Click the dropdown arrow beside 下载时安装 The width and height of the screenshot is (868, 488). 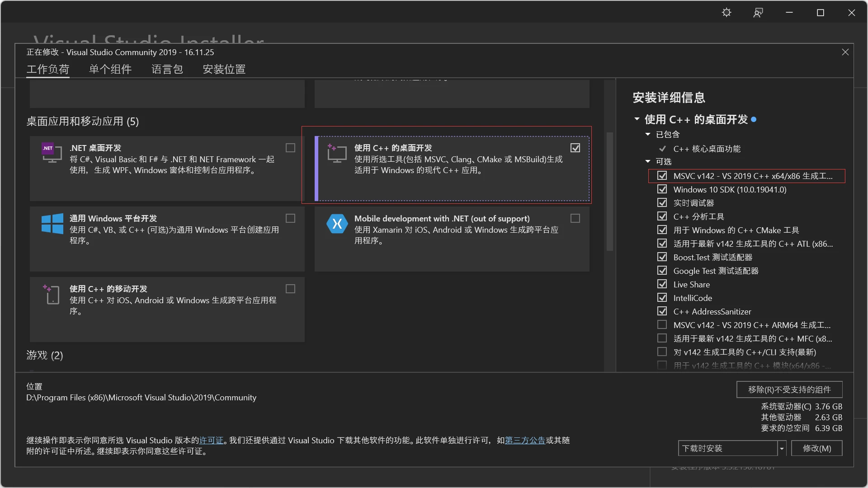tap(782, 448)
